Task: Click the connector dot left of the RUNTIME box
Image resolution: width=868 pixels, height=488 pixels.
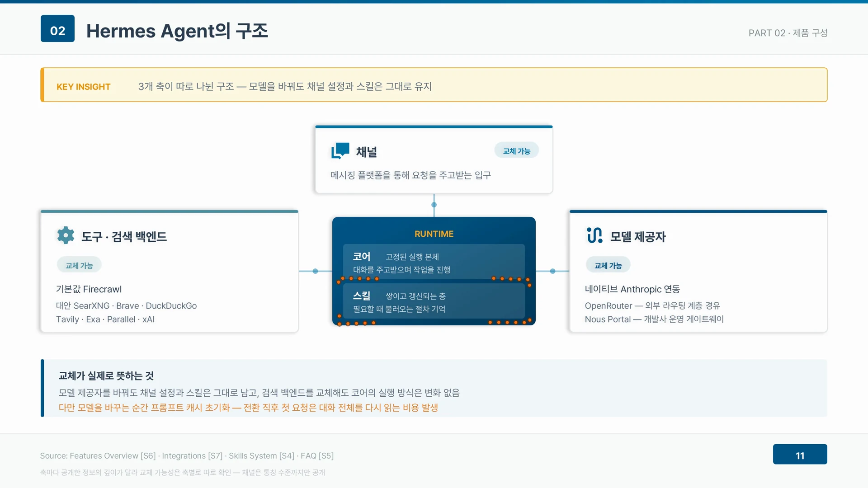Action: [x=315, y=271]
